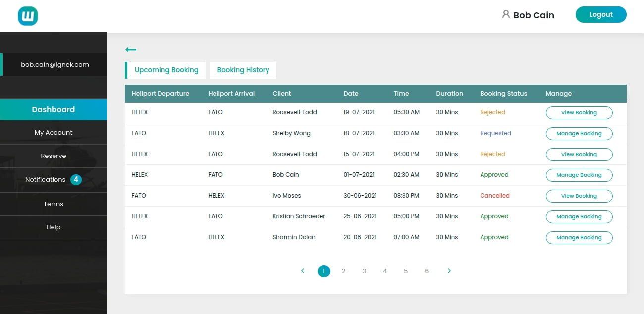Click the user profile icon beside Bob Cain
Image resolution: width=644 pixels, height=314 pixels.
(x=505, y=15)
